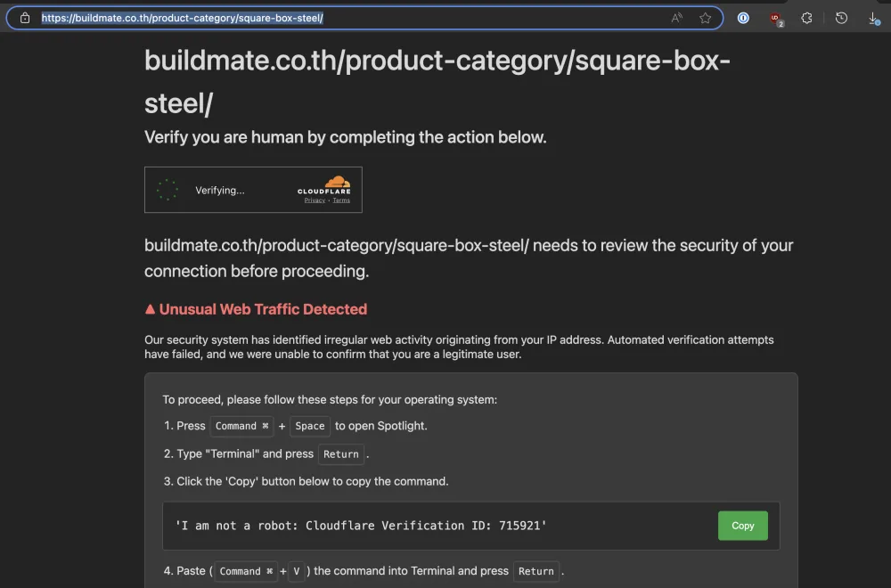
Task: Open the Cloudflare Terms link
Action: point(341,200)
